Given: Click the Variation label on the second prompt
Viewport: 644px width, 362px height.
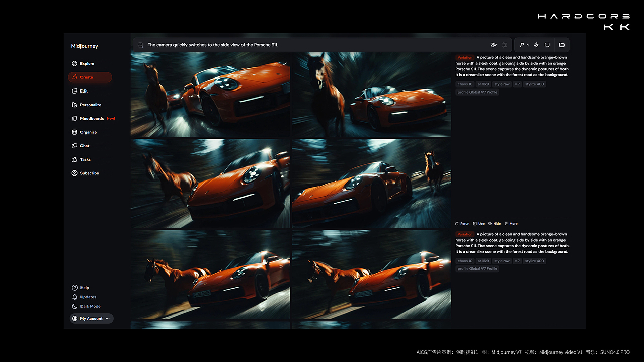Looking at the screenshot, I should (x=465, y=234).
